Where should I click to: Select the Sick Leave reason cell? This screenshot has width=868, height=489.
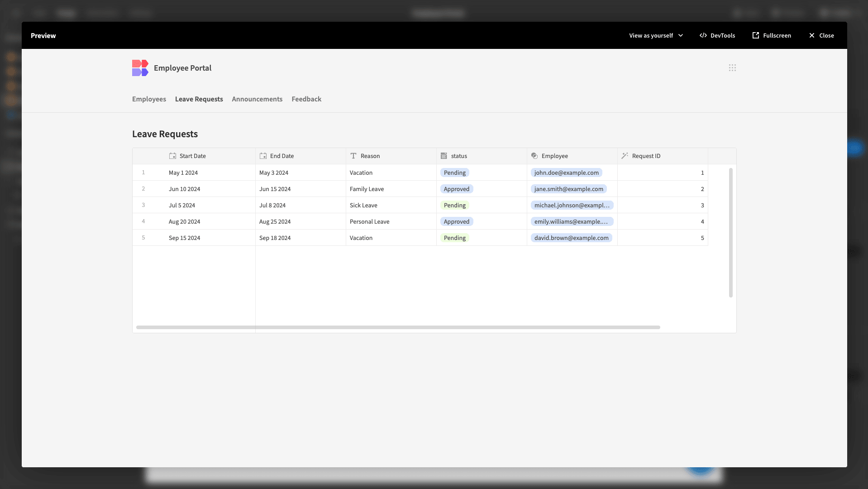click(x=391, y=205)
